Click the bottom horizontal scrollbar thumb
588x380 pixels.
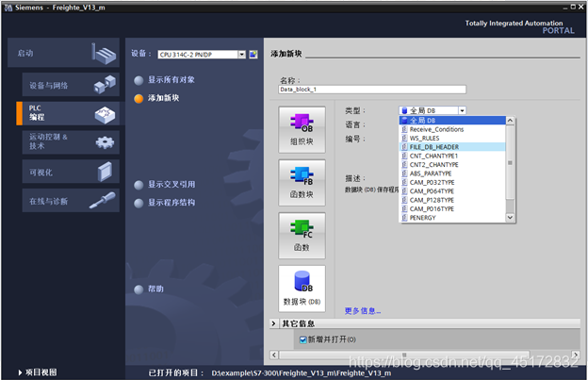click(x=404, y=355)
